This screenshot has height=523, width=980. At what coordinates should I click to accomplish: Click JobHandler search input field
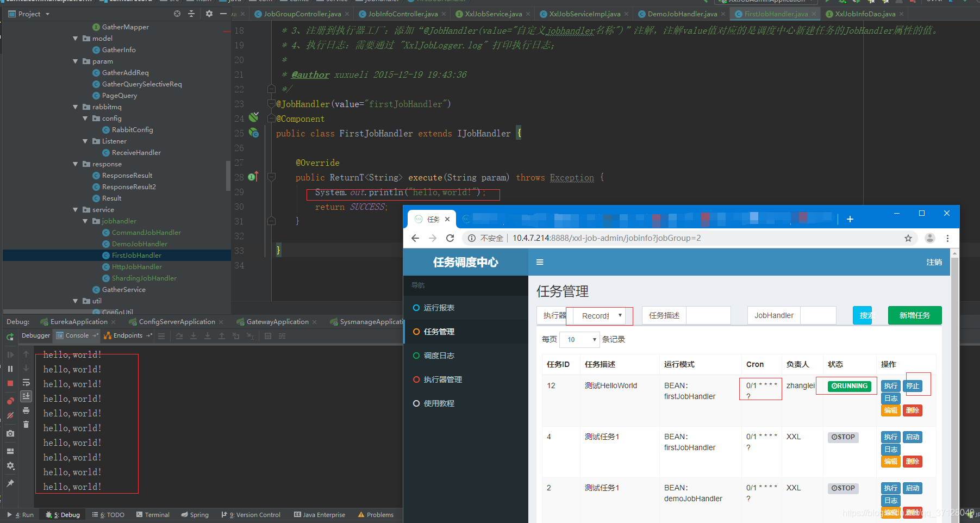click(x=818, y=315)
